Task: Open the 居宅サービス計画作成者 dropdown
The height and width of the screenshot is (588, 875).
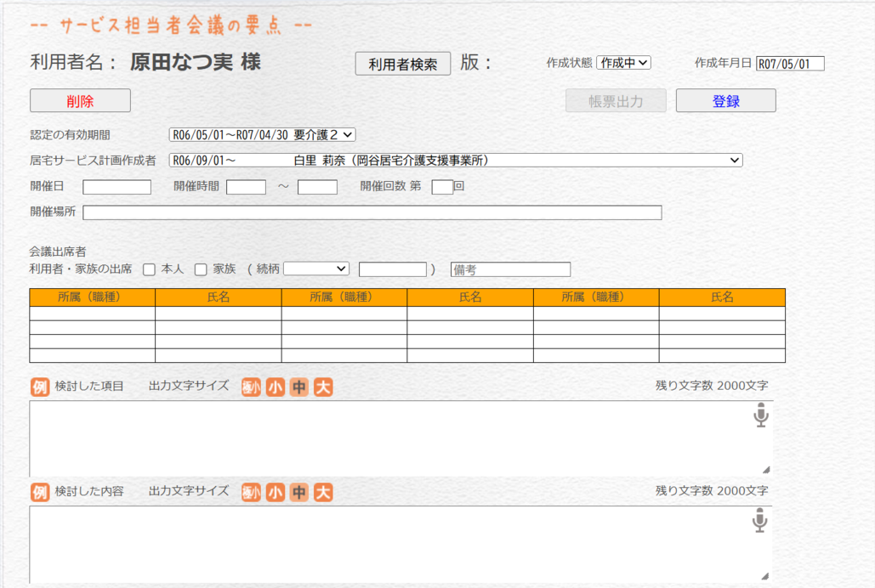Action: pyautogui.click(x=455, y=160)
